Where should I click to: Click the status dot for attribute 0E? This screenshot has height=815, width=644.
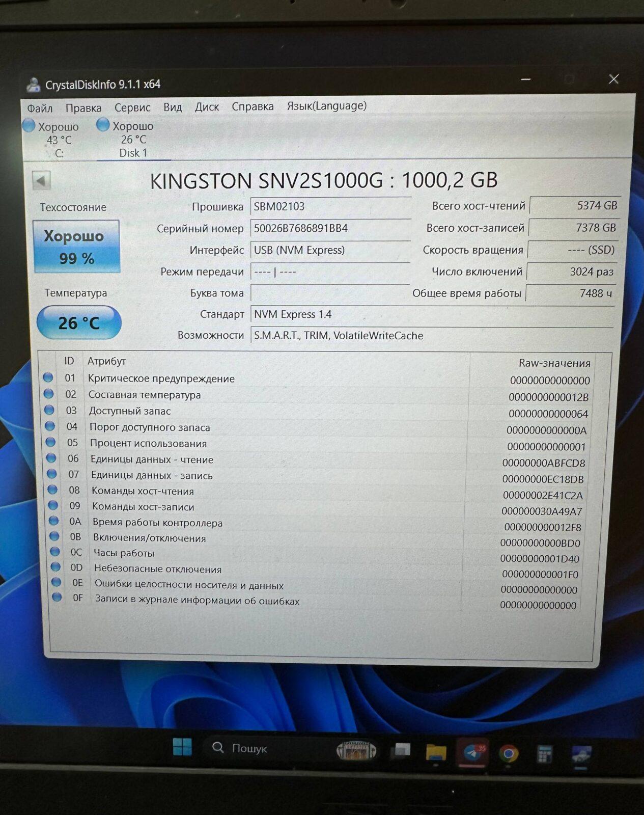tap(56, 582)
